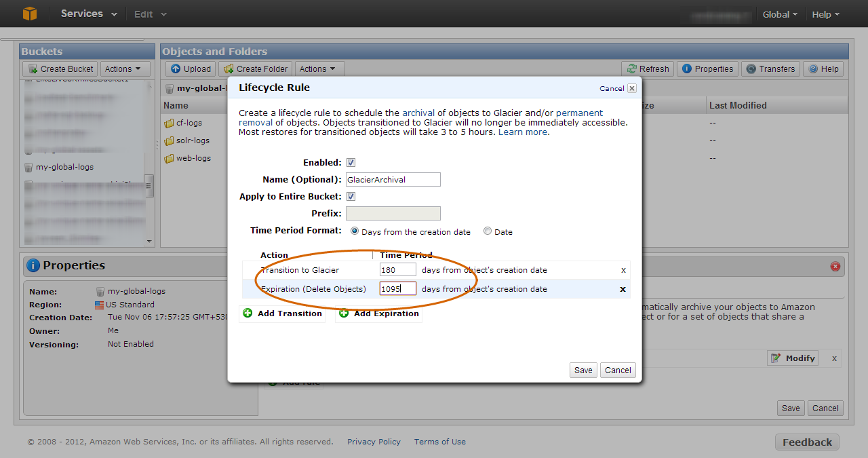Click Add Transition button

[x=282, y=313]
